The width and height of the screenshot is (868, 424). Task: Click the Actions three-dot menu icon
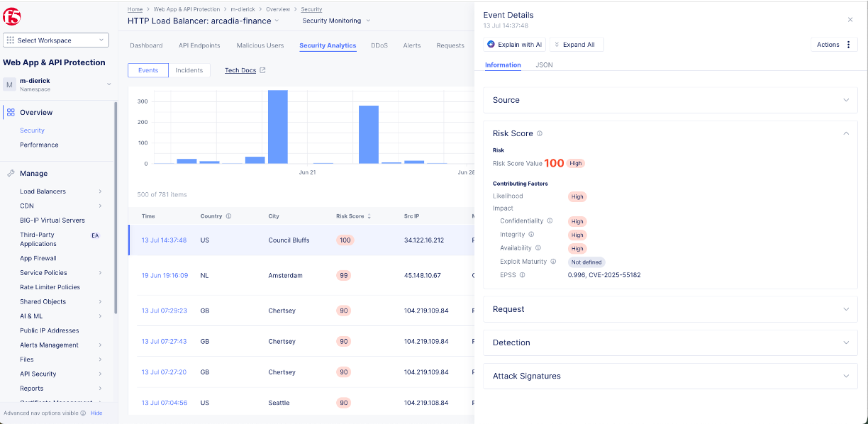click(x=848, y=45)
